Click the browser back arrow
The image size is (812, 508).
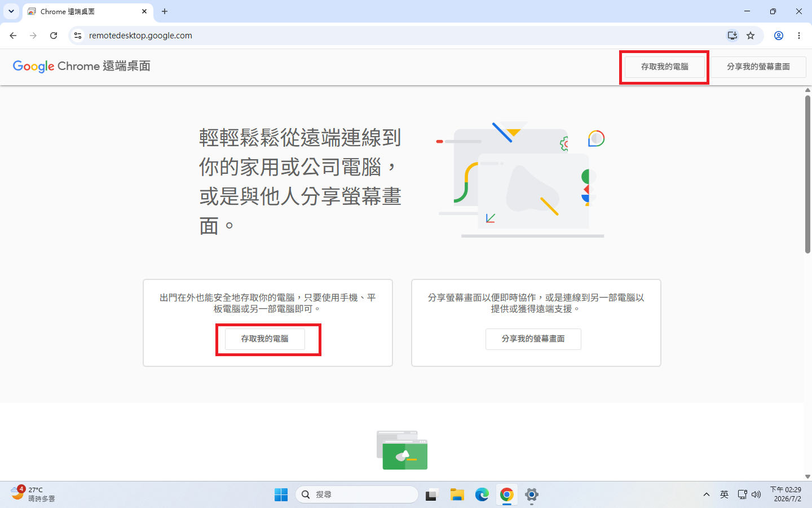point(13,36)
